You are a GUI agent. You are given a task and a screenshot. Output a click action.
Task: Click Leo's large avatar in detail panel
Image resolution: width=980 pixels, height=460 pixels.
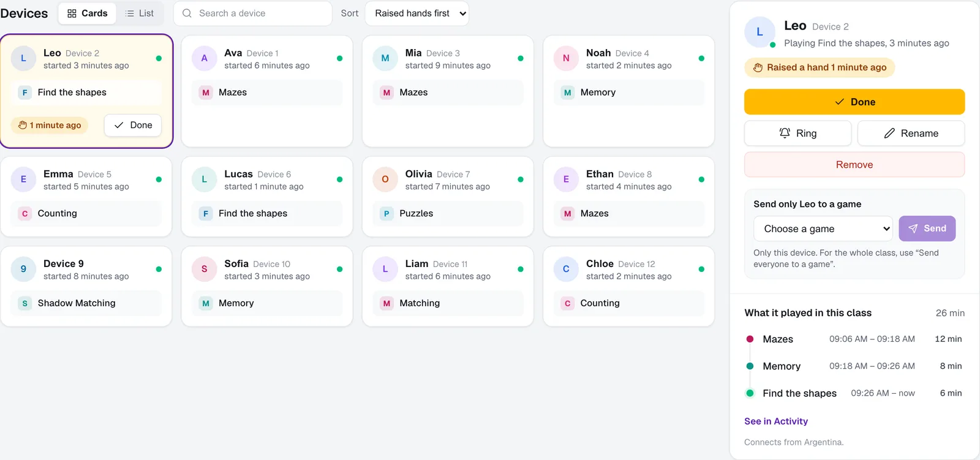click(x=759, y=32)
